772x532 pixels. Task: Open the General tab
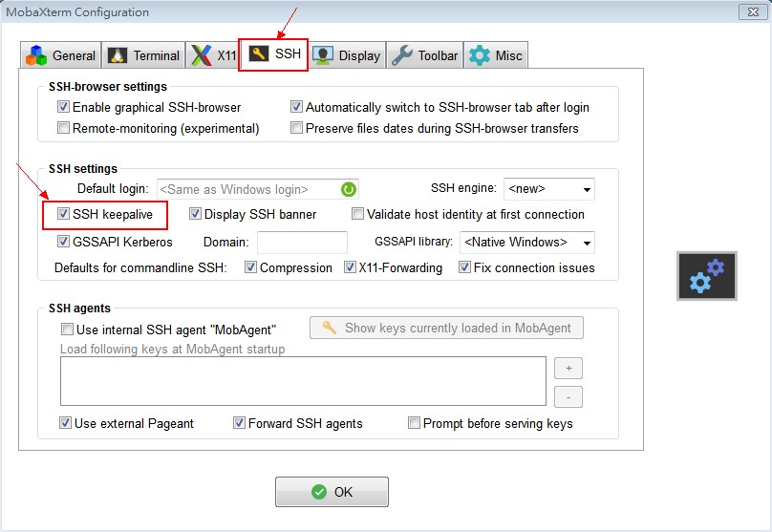click(x=61, y=55)
